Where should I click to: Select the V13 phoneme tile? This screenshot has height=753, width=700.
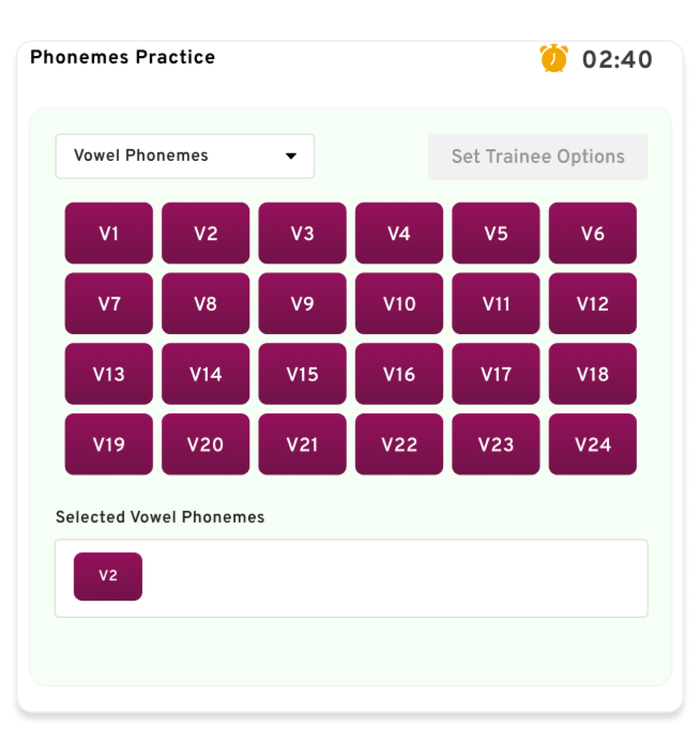point(109,374)
